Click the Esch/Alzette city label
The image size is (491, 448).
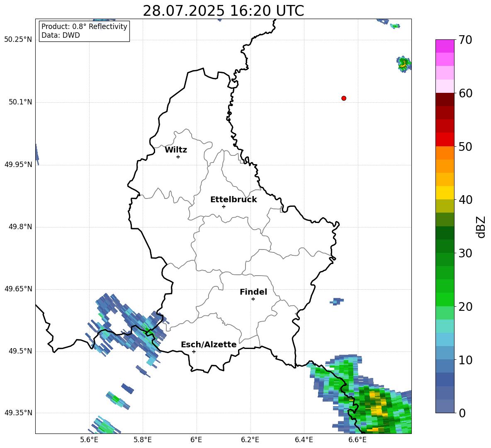click(x=209, y=344)
